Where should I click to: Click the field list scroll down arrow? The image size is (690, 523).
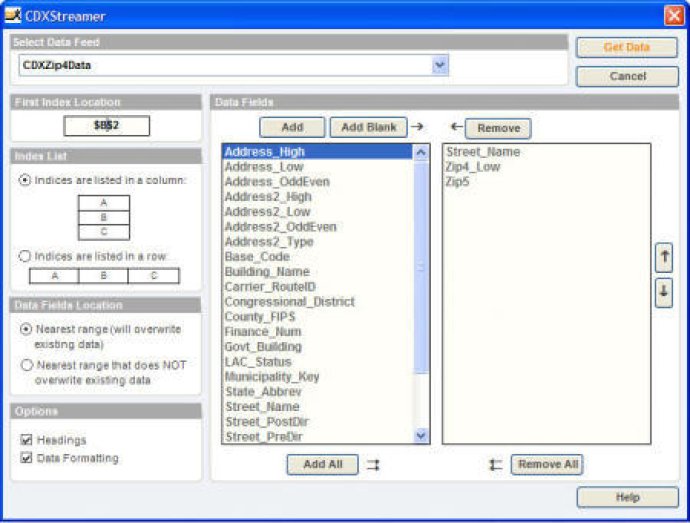point(421,435)
